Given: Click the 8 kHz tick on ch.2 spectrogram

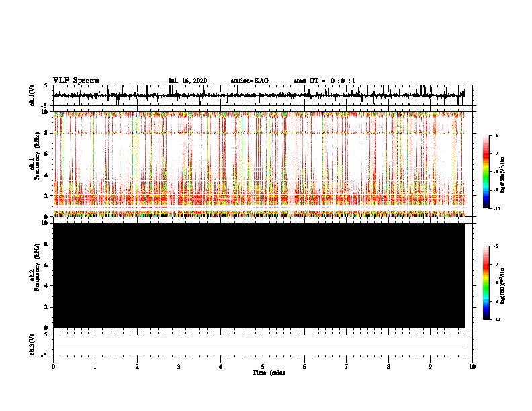Looking at the screenshot, I should pyautogui.click(x=47, y=244).
